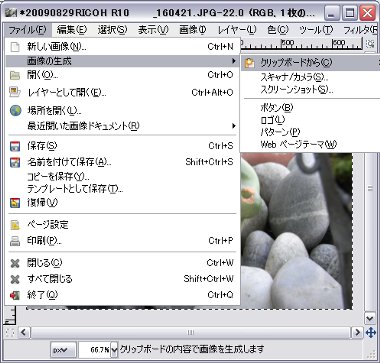The width and height of the screenshot is (380, 363).
Task: Click the new image page icon
Action: pos(15,47)
